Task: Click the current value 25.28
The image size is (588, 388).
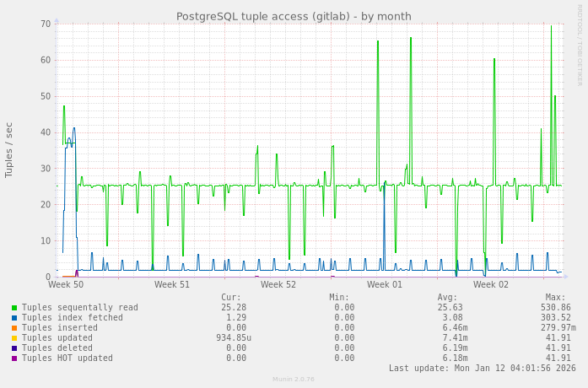Action: (x=234, y=307)
